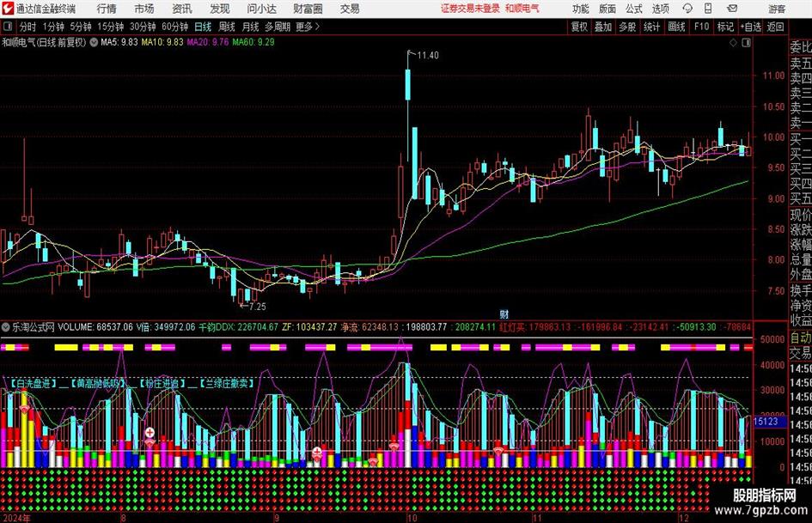
Task: Click the 游客 guest account label
Action: 777,9
